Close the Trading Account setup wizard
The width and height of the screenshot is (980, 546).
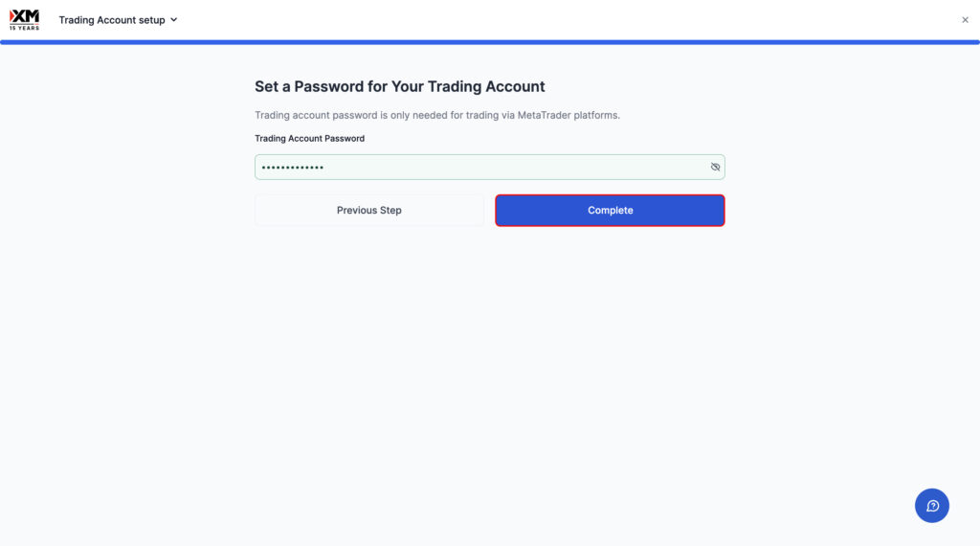pos(965,20)
